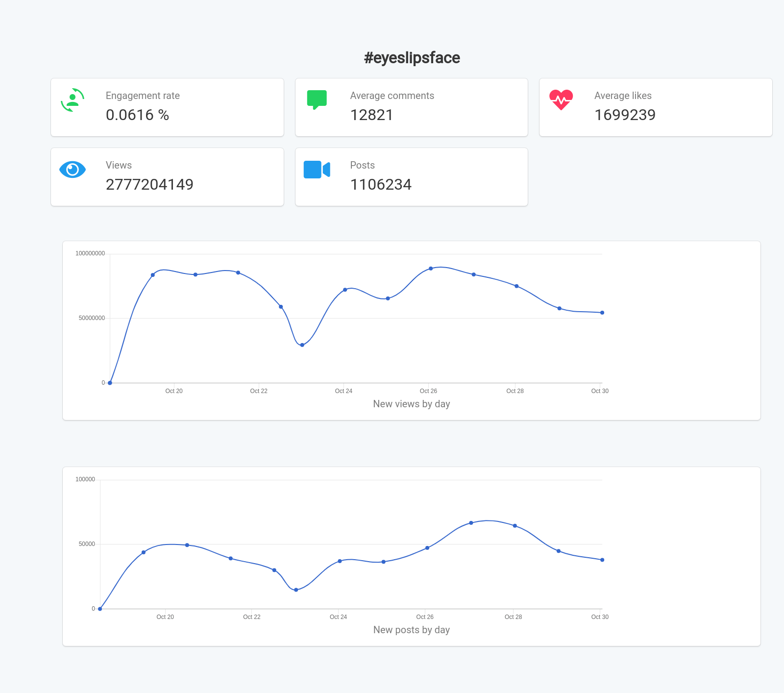Click the Average likes label
Screen dimensions: 784x693
tap(623, 96)
